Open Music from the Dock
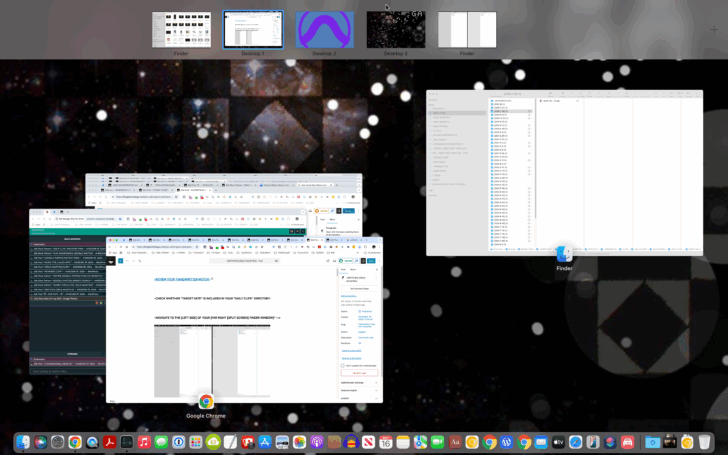 [x=144, y=442]
